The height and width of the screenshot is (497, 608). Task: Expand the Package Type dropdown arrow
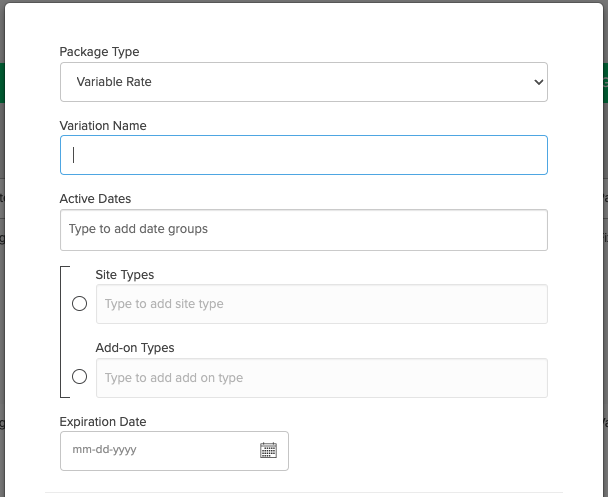pyautogui.click(x=538, y=82)
